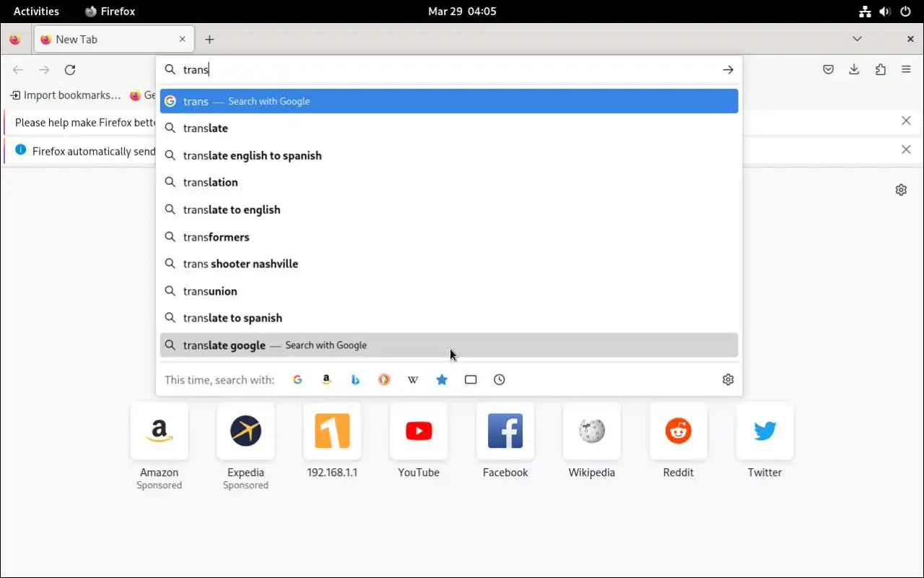Open Firefox application hamburger menu

pos(906,69)
